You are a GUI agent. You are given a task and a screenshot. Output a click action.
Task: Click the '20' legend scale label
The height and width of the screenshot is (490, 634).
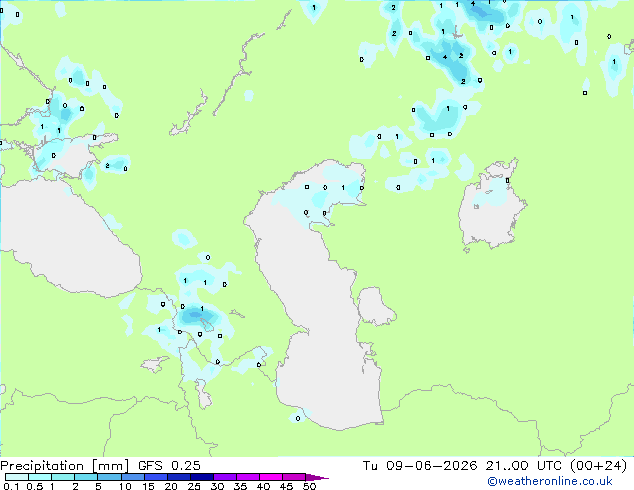tap(171, 486)
